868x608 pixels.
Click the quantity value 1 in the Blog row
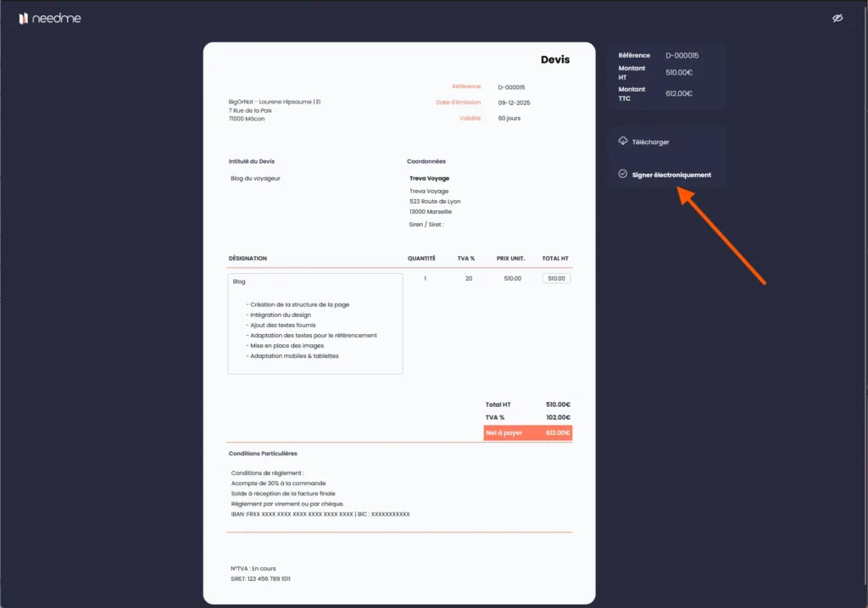click(x=425, y=278)
